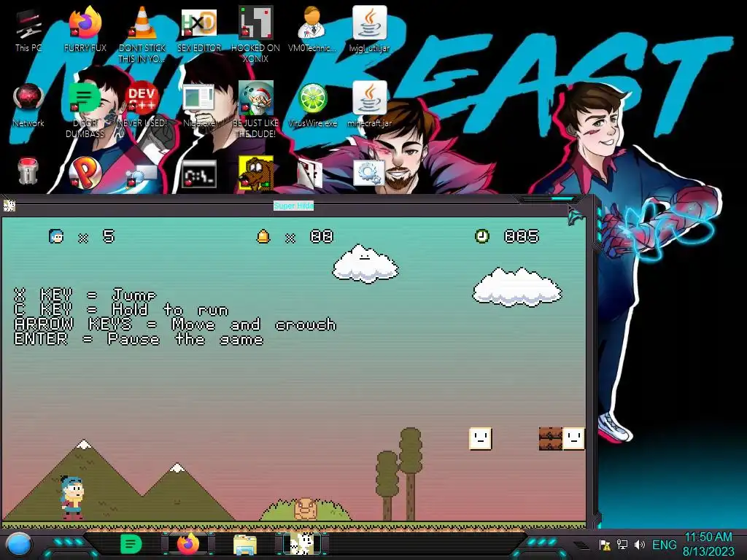Select the Super Hilda taskbar button

point(302,544)
